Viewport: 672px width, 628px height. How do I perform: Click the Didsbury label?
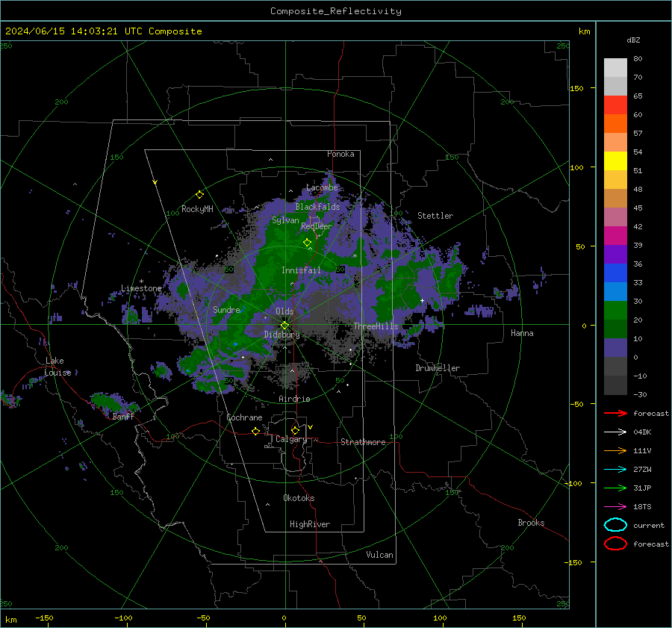coord(281,335)
